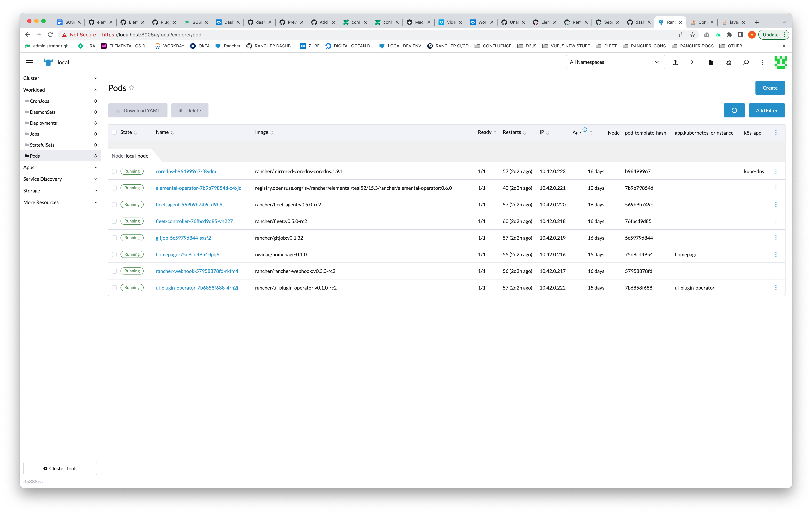The height and width of the screenshot is (514, 812).
Task: Select StatefulSets in the sidebar
Action: 42,145
